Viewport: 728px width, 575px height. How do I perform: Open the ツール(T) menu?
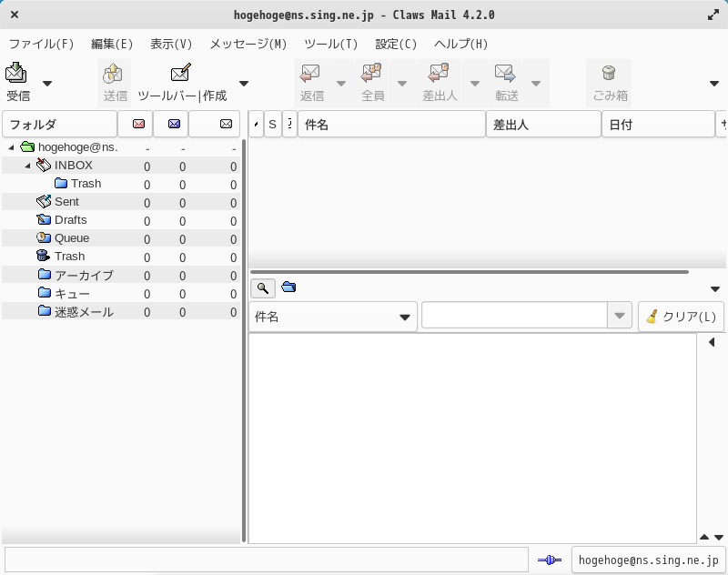point(330,44)
